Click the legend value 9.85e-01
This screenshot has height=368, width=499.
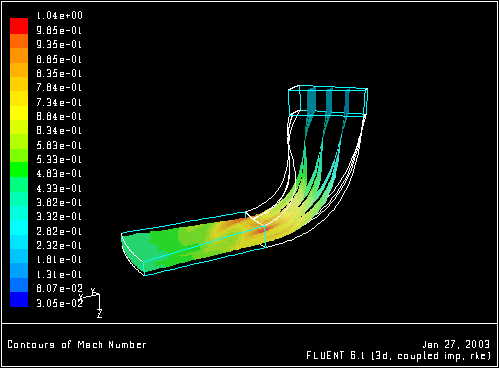pyautogui.click(x=59, y=30)
